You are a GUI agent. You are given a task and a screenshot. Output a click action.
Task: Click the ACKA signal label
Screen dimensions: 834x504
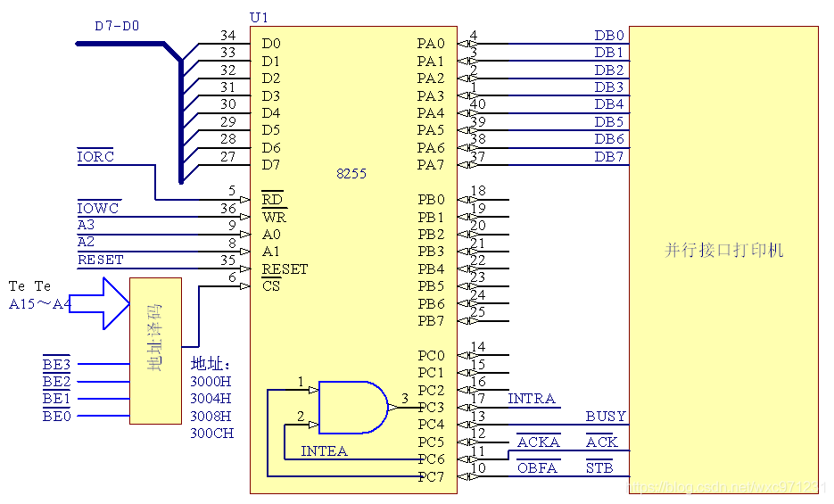[x=538, y=442]
